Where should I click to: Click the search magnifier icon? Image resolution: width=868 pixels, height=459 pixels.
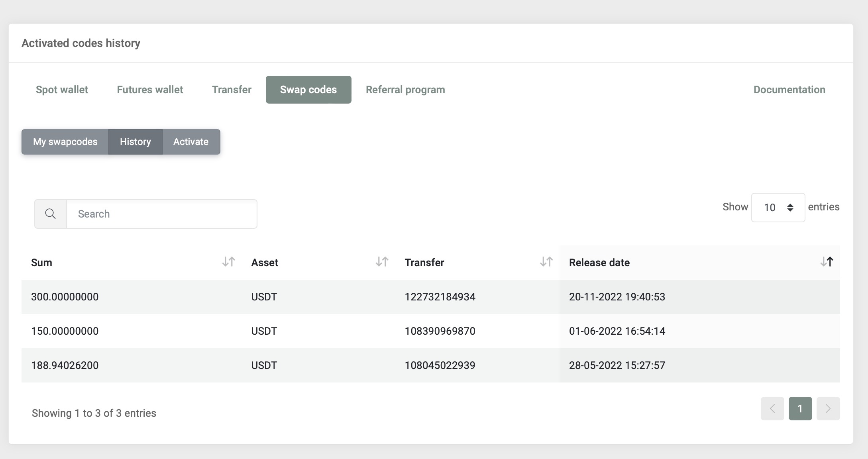click(50, 214)
